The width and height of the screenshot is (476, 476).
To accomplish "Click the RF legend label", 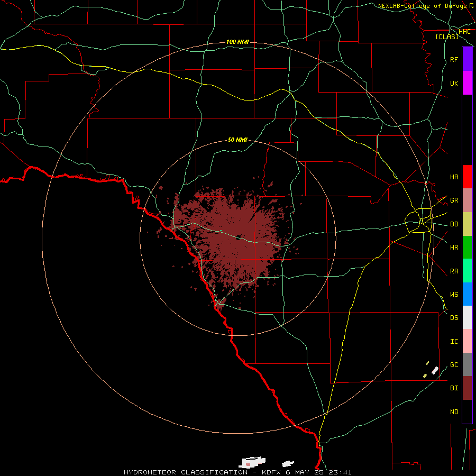I will pos(454,59).
